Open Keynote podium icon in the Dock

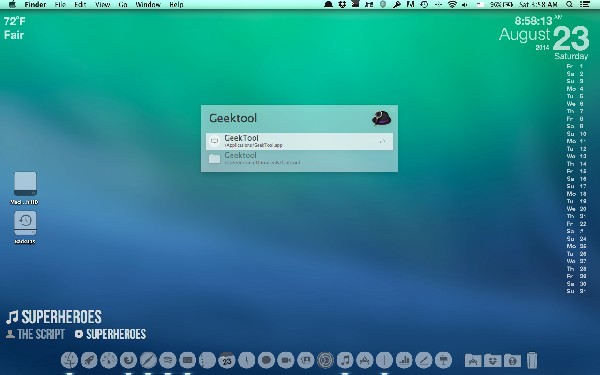(443, 360)
